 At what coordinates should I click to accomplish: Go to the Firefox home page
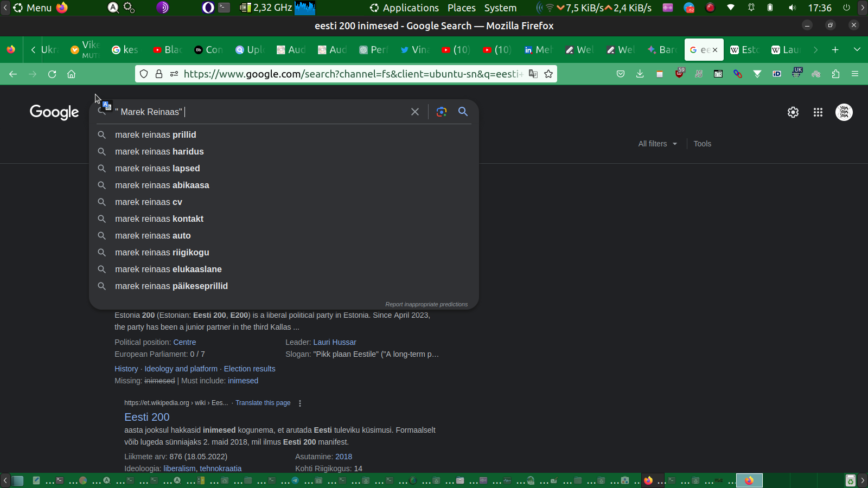[71, 74]
